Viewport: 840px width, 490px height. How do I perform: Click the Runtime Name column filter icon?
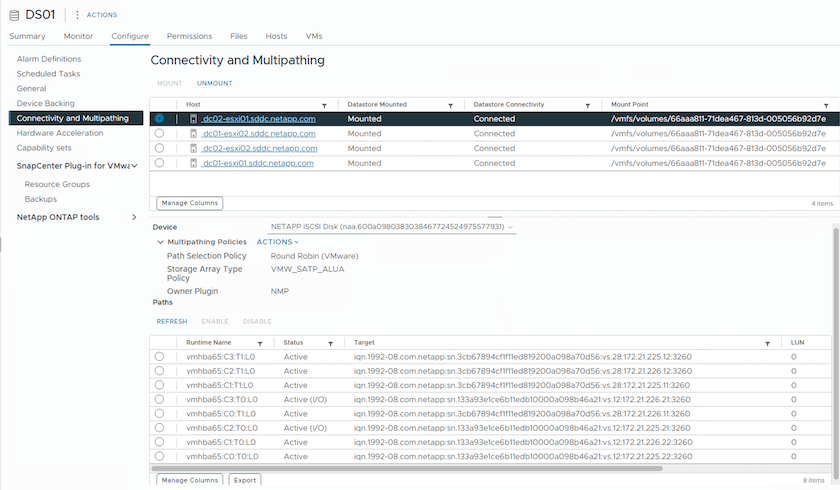[x=260, y=343]
